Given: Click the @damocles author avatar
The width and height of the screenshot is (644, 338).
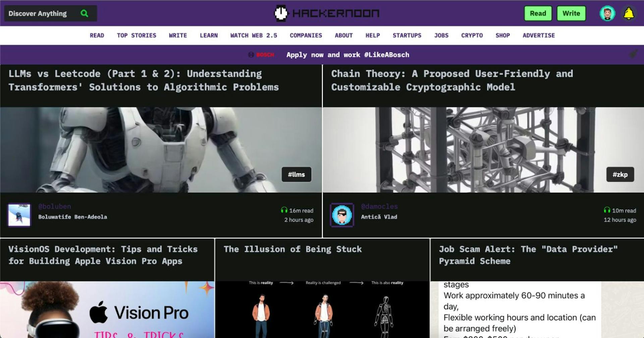Looking at the screenshot, I should coord(342,215).
